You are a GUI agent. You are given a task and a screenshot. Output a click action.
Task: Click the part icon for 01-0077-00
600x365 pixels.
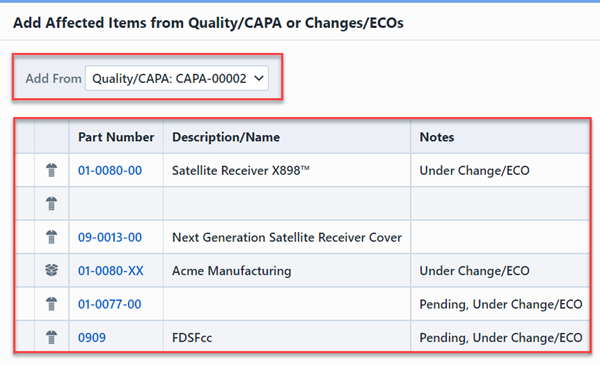52,304
